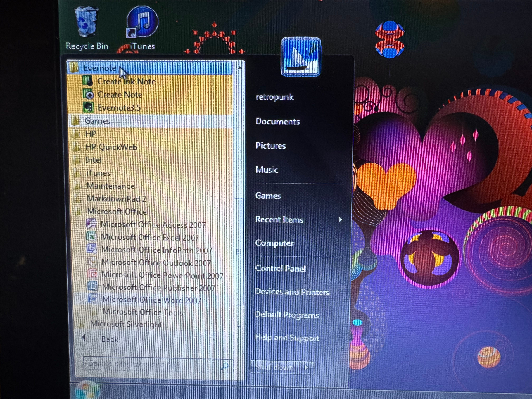This screenshot has height=399, width=532.
Task: Open Help and Support
Action: coord(287,338)
